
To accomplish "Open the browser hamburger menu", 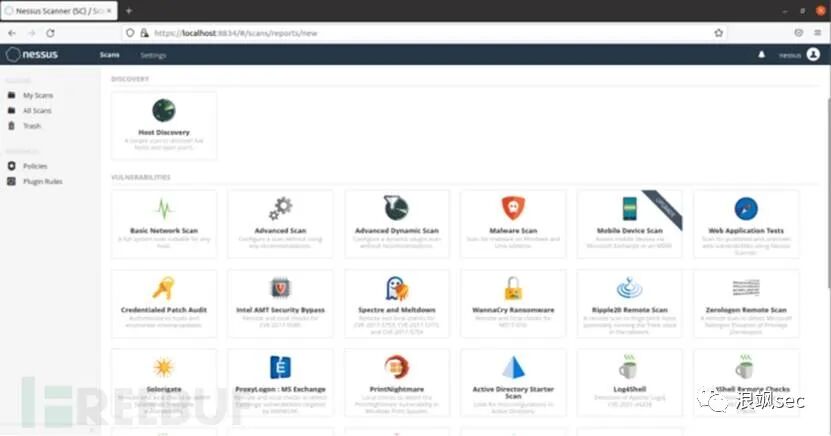I will 817,33.
